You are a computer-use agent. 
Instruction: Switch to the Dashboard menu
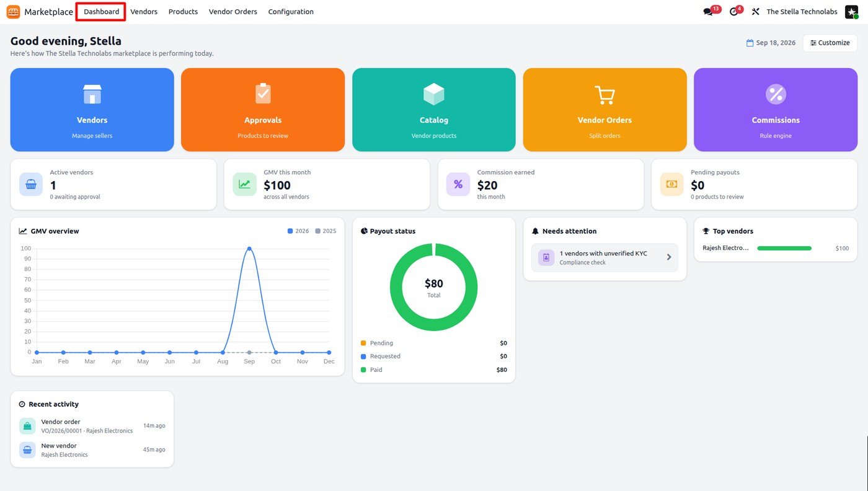pos(102,12)
